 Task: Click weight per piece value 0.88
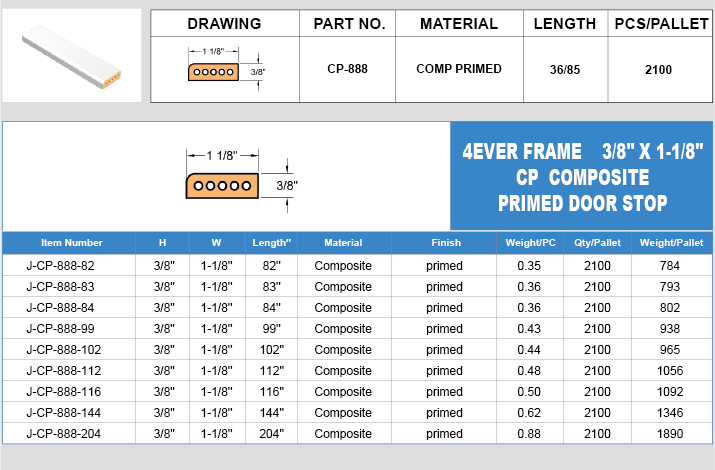pyautogui.click(x=529, y=434)
